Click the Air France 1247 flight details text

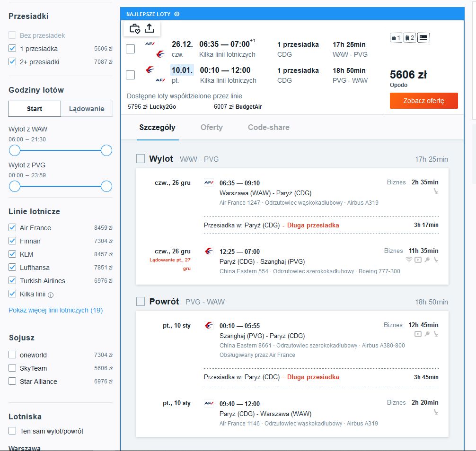click(x=299, y=203)
